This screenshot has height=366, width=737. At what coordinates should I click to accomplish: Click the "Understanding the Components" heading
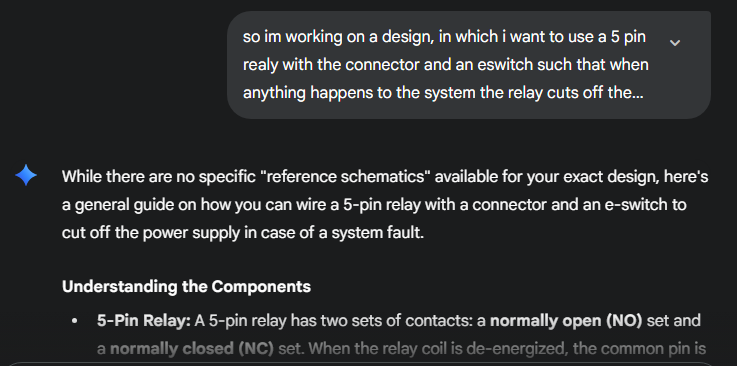point(186,287)
